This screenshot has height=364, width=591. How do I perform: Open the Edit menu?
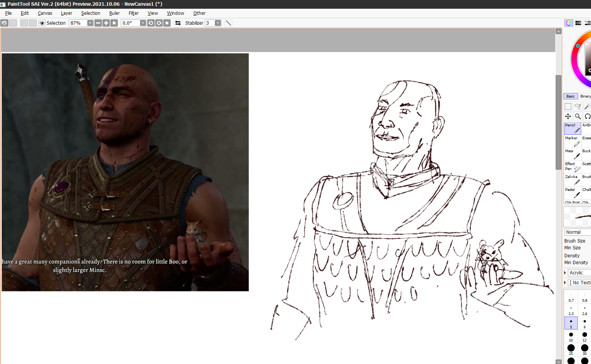coord(25,13)
